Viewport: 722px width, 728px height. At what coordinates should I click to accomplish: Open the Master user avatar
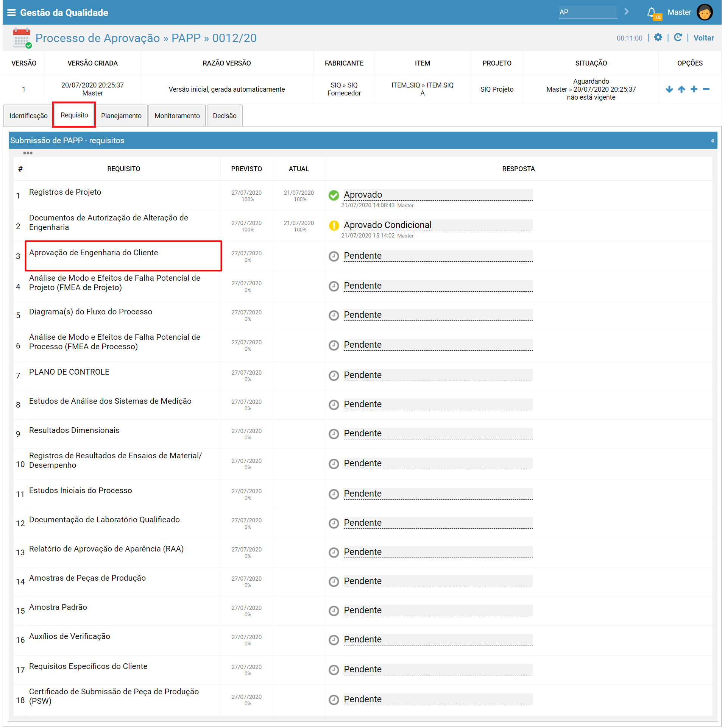(704, 12)
